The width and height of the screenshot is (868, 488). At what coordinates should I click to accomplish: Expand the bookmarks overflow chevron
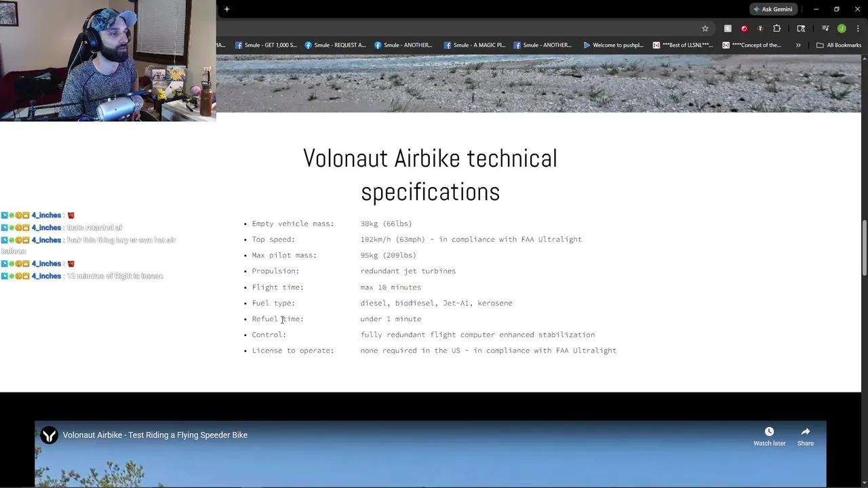point(798,45)
